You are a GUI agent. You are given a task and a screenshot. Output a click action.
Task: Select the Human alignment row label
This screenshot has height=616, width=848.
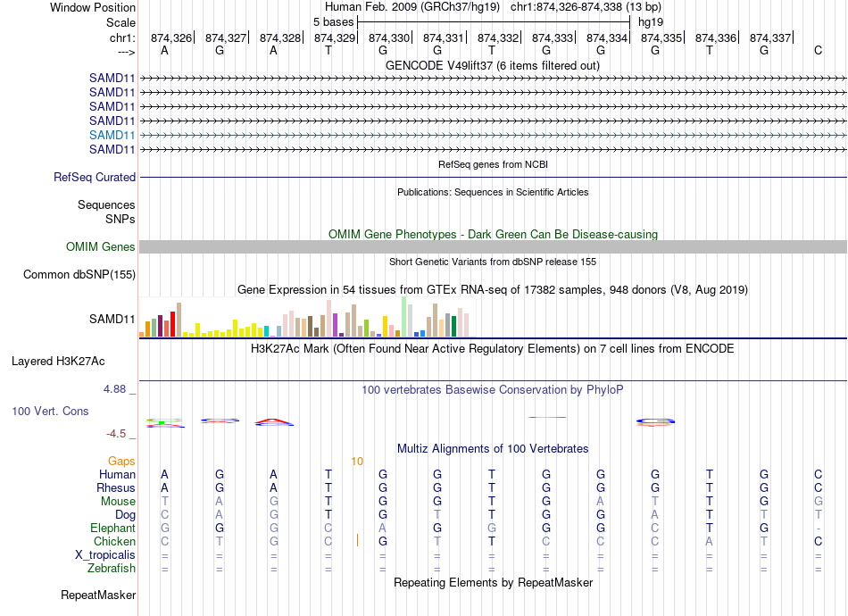click(117, 475)
